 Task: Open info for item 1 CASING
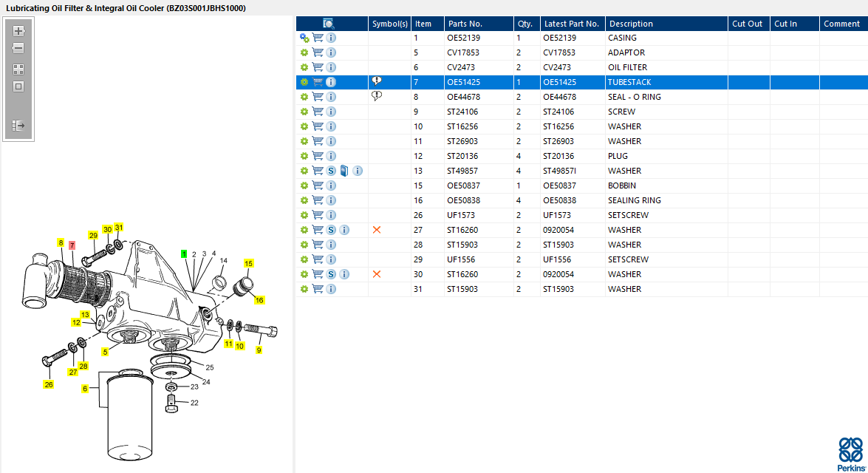tap(331, 38)
